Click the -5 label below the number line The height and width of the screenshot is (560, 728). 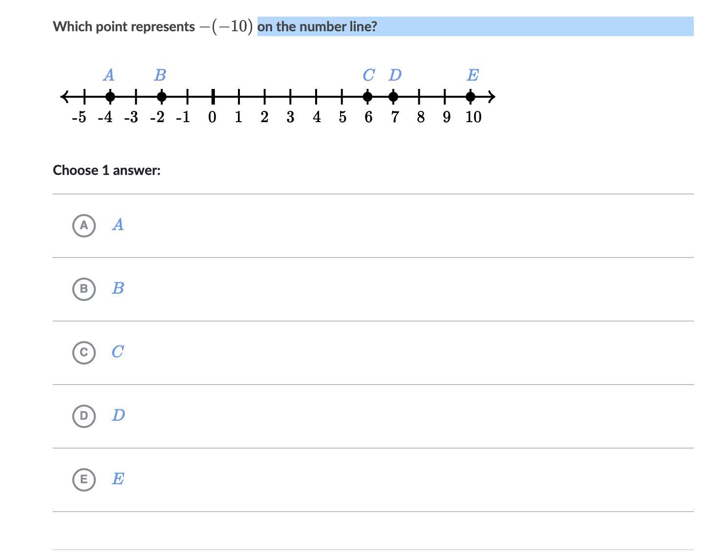click(79, 117)
